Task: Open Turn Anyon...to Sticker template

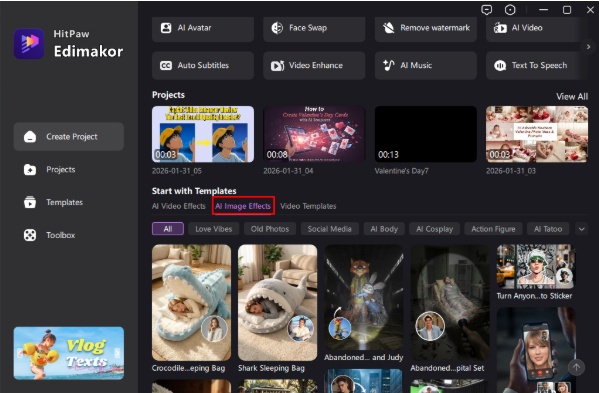Action: 536,267
